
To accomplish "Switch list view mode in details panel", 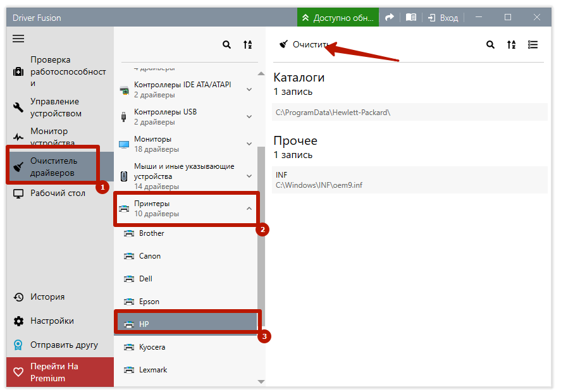I will 533,45.
